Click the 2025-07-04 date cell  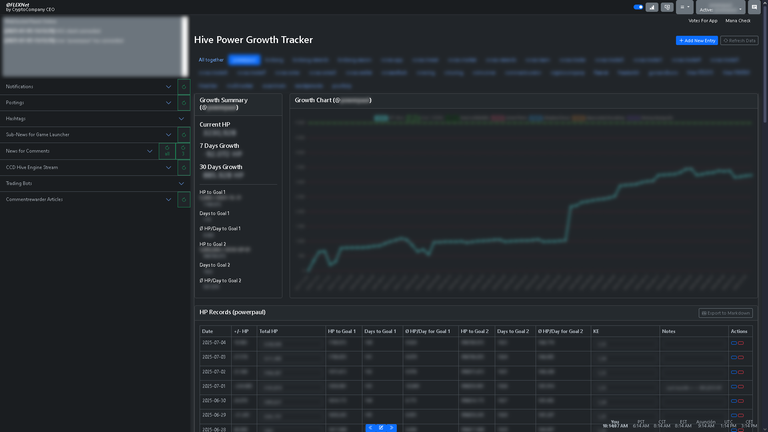(x=214, y=343)
